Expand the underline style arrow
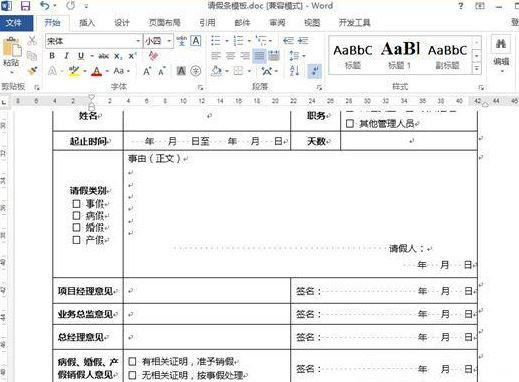The width and height of the screenshot is (519, 382). click(91, 56)
